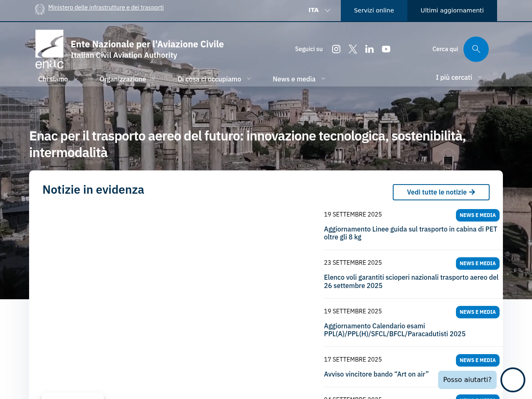532x399 pixels.
Task: Open ENAC's X (Twitter) profile icon
Action: point(352,48)
